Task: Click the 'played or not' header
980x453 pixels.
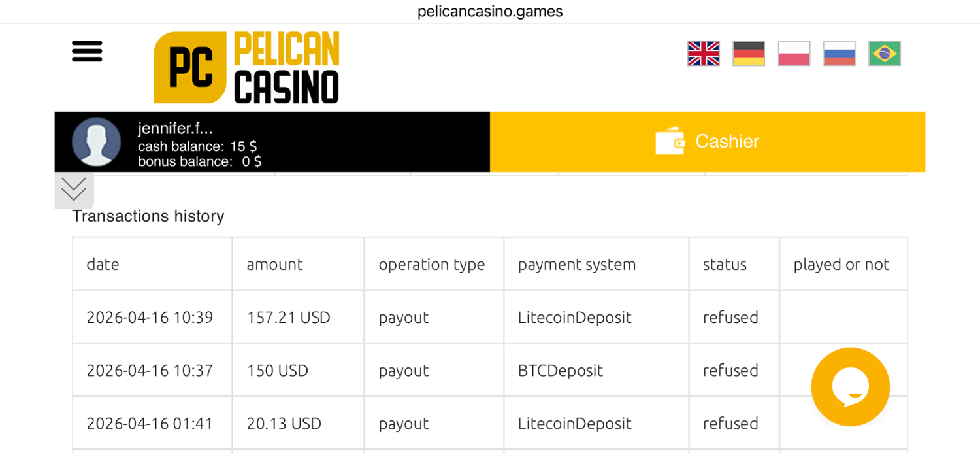Action: click(841, 264)
